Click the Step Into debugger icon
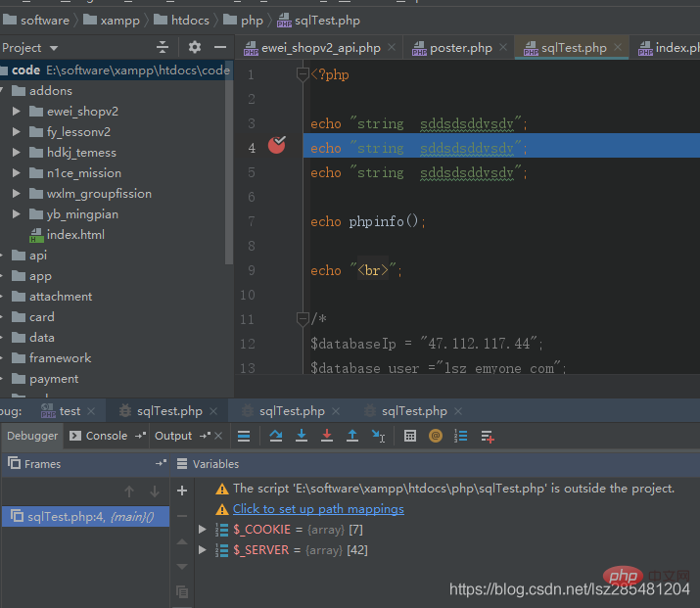The width and height of the screenshot is (700, 608). 302,437
